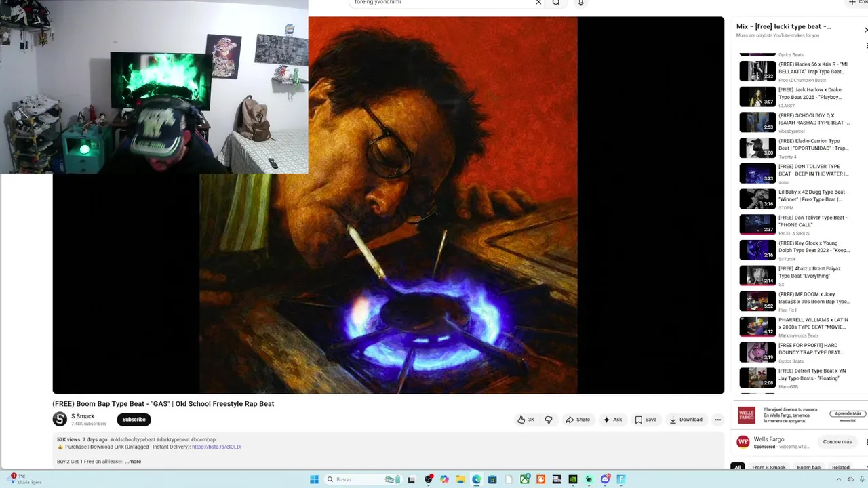Click into the YouTube search field
The image size is (868, 488).
tap(441, 3)
